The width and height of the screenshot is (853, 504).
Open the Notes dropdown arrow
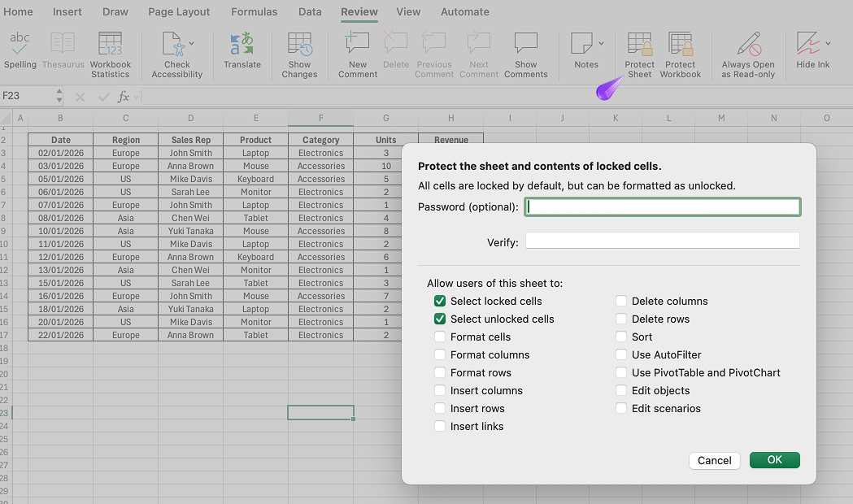click(602, 43)
